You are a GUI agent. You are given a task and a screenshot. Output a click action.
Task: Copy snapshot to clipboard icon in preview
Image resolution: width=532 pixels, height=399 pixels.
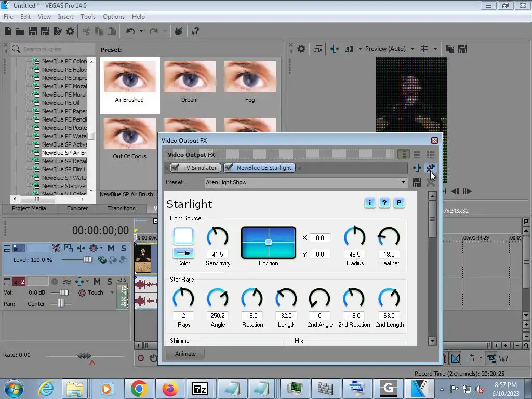pyautogui.click(x=450, y=49)
